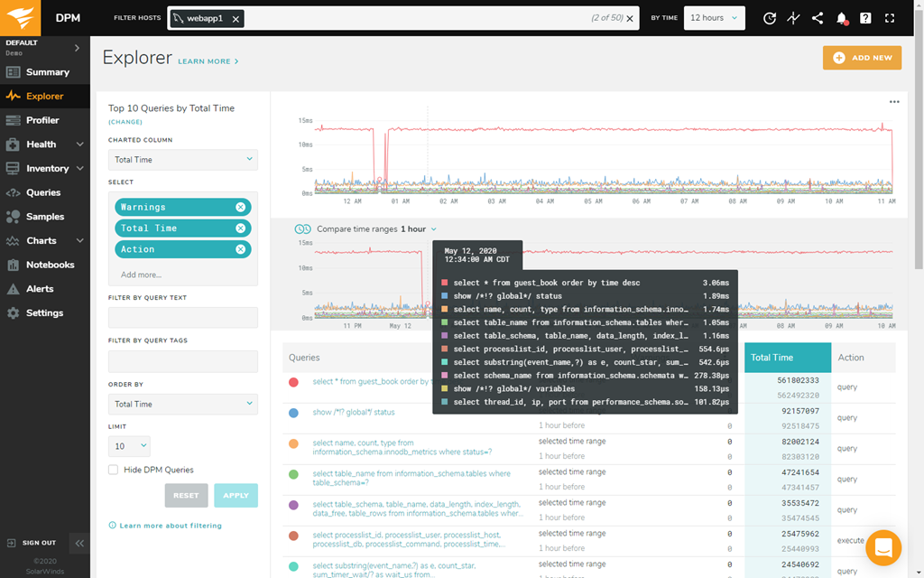Open Learn more about filtering link

[170, 526]
